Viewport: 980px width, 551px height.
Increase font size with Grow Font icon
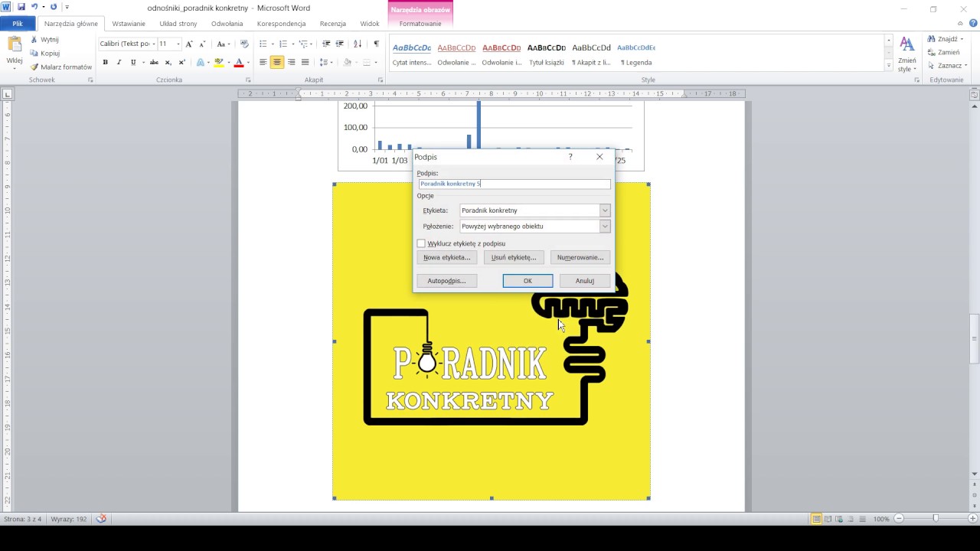tap(189, 44)
